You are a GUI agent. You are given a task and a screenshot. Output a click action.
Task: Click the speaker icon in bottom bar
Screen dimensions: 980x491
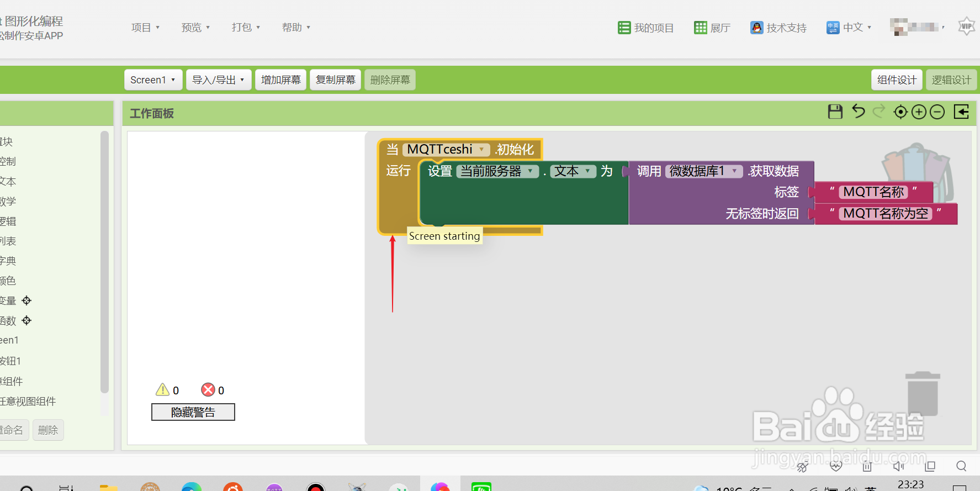pyautogui.click(x=899, y=467)
